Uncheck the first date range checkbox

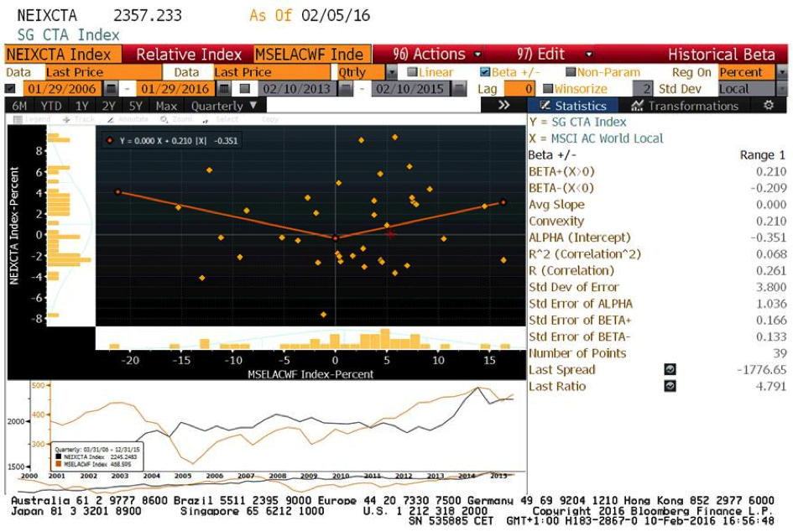[10, 89]
